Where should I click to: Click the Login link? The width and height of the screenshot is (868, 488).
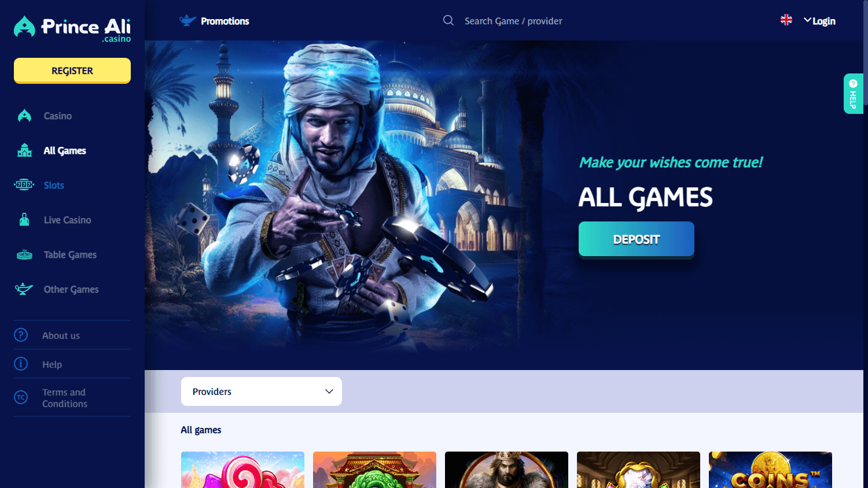click(824, 21)
